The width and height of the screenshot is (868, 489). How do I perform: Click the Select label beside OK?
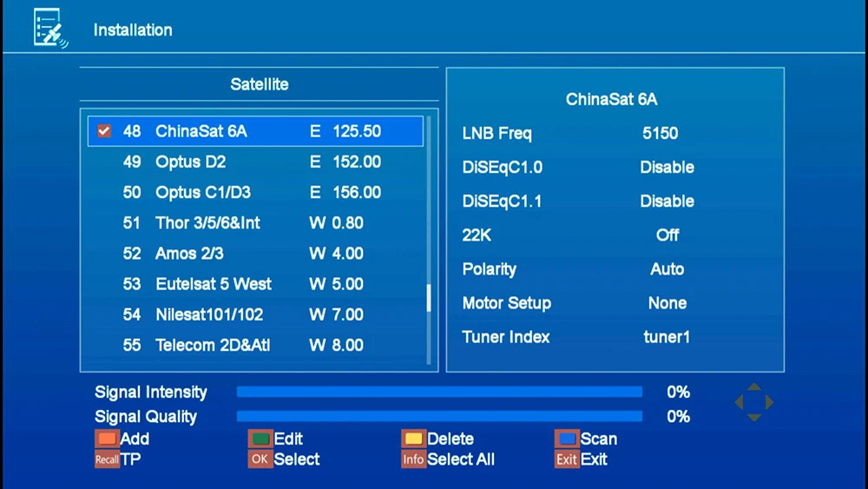click(297, 459)
